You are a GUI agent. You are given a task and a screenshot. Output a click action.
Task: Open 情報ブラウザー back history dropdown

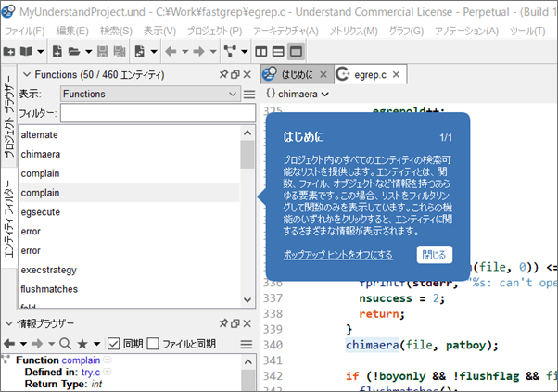click(x=23, y=344)
